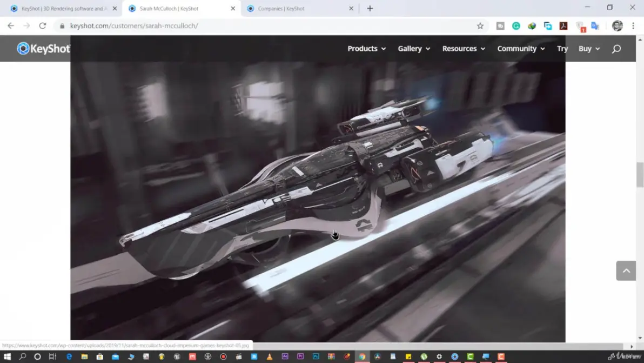This screenshot has height=363, width=644.
Task: Open Adobe After Effects from the taskbar
Action: [285, 357]
